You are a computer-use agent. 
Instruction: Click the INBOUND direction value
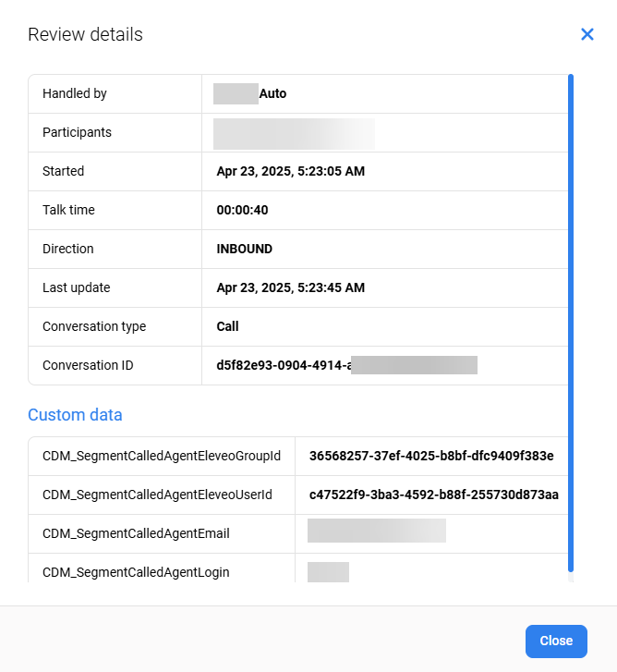coord(244,249)
